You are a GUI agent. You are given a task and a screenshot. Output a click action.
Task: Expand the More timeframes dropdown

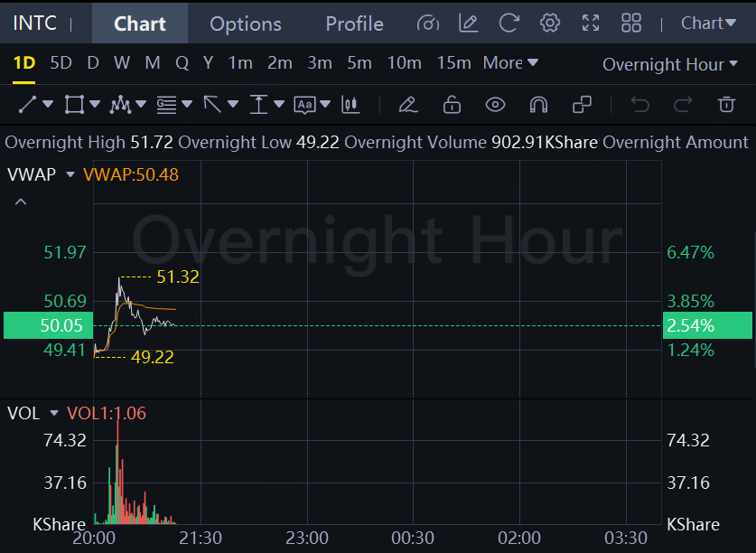[x=510, y=62]
